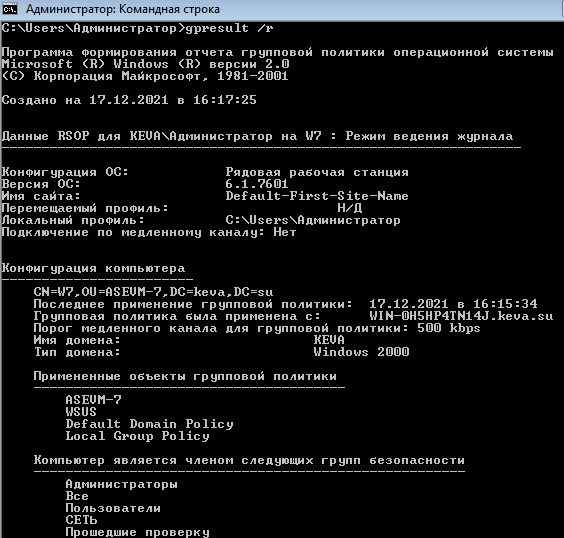This screenshot has width=564, height=538.
Task: Open the cmd icon system menu
Action: [x=9, y=9]
